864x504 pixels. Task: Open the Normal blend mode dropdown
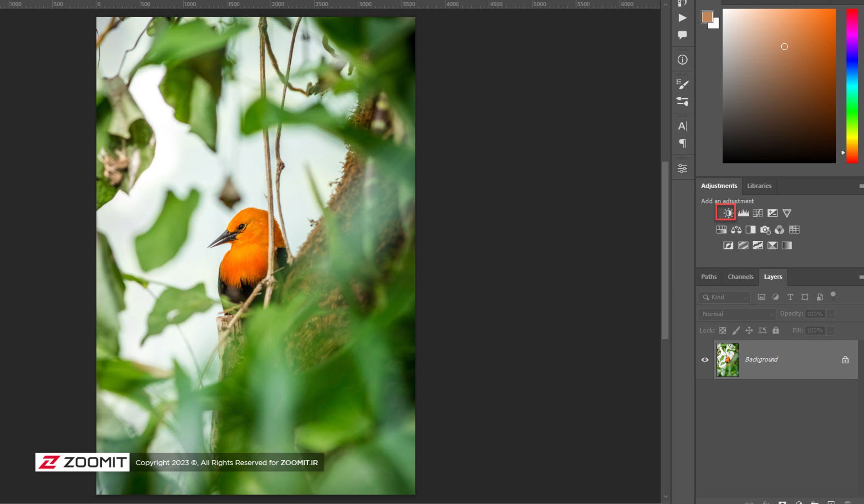[736, 314]
